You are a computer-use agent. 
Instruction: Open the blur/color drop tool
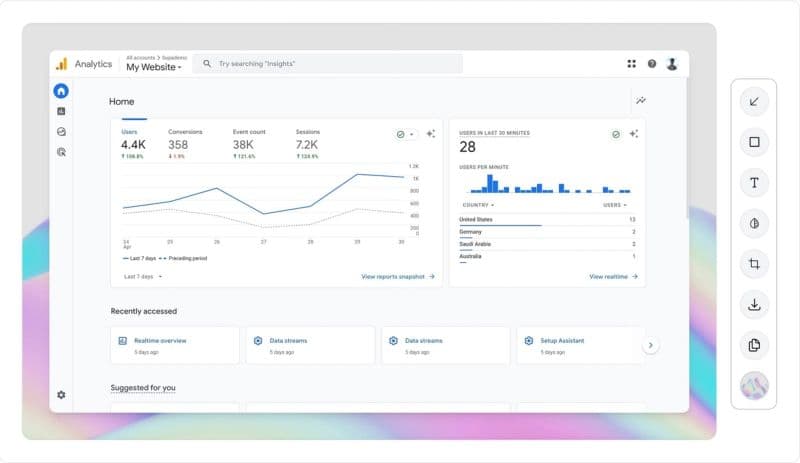(754, 223)
